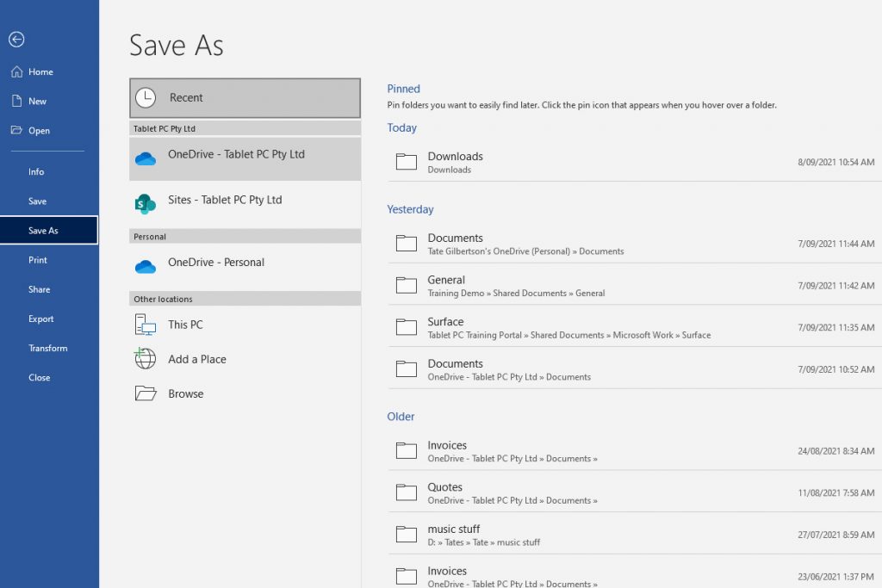Screen dimensions: 882x588
Task: Select the Browse label
Action: (186, 393)
